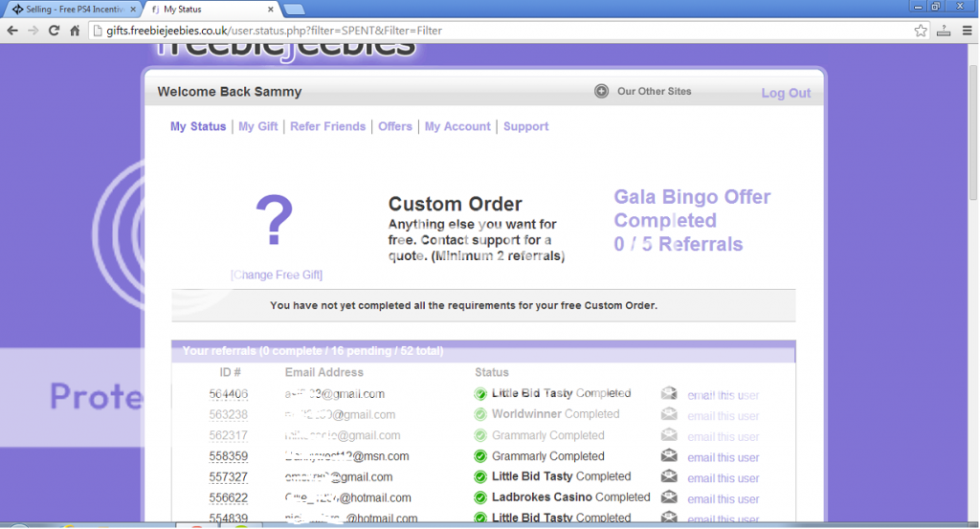
Task: Click the Email Address column header
Action: pos(323,372)
